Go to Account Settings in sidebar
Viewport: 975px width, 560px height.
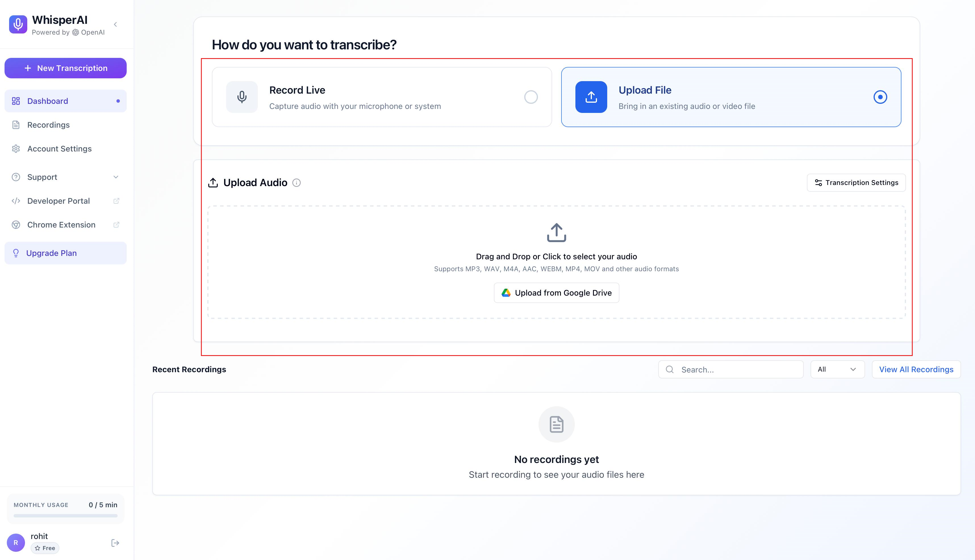point(65,148)
